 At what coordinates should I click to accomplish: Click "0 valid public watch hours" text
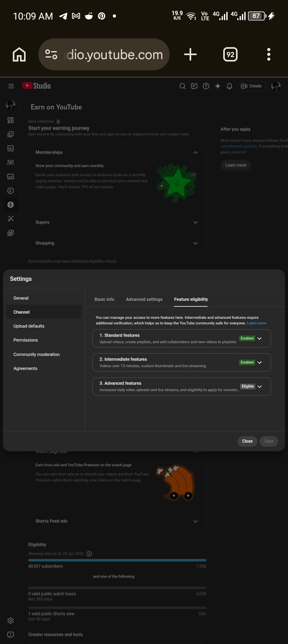coord(52,594)
